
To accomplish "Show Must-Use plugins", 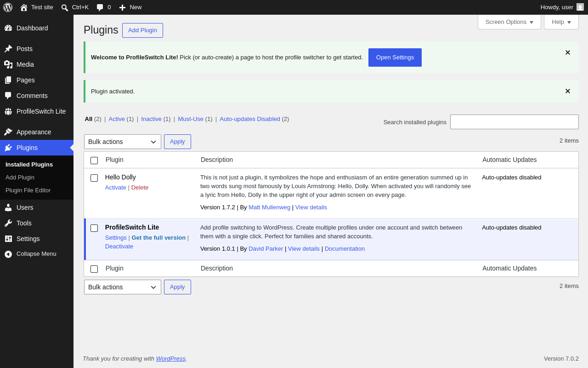I will (191, 119).
